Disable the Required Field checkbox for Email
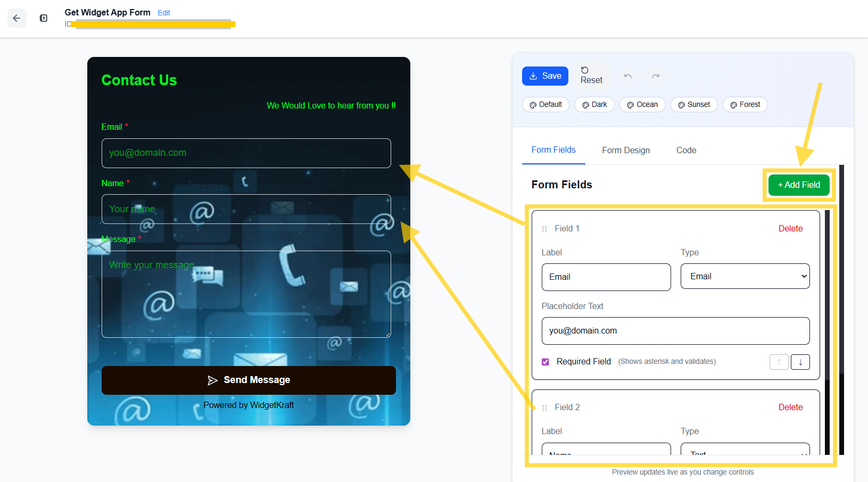 click(545, 361)
